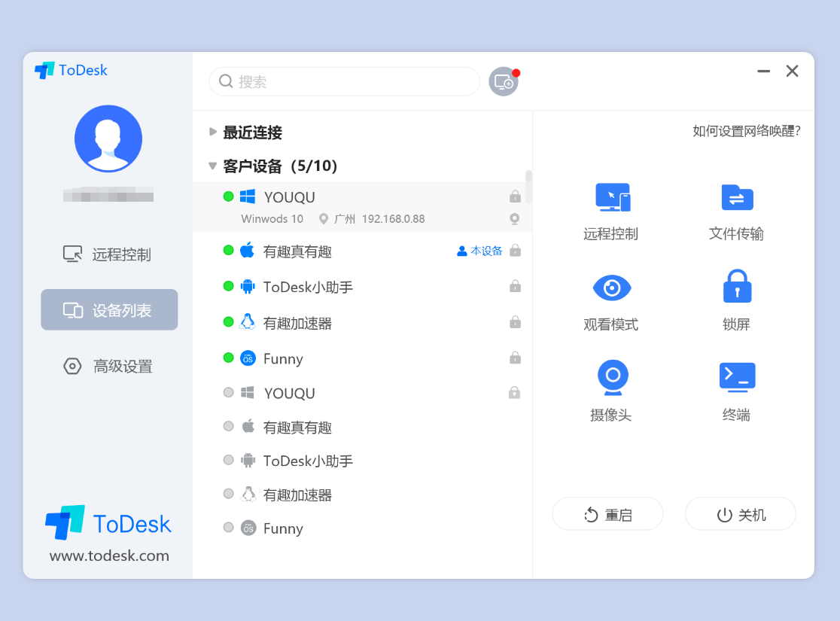The image size is (840, 621).
Task: Click the add device icon beside search
Action: click(x=504, y=81)
